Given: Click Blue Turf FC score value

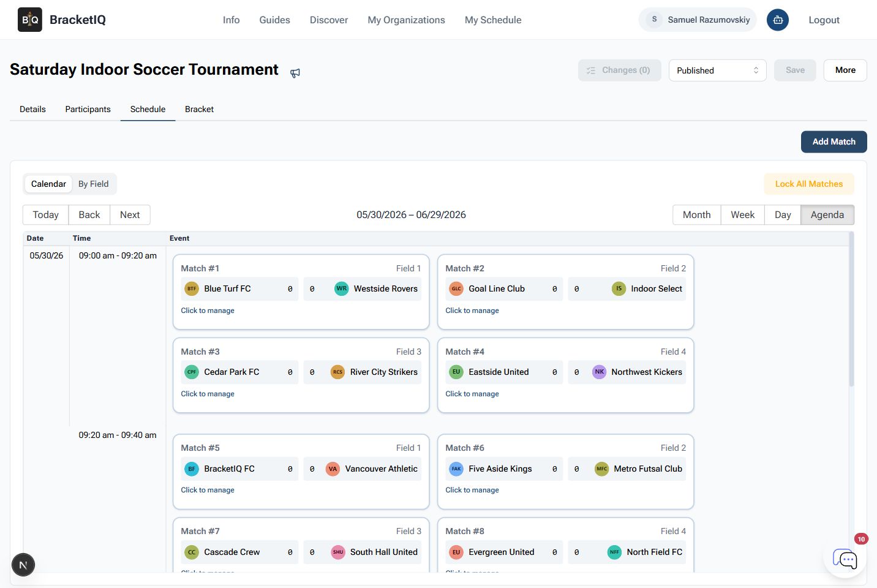Looking at the screenshot, I should (x=290, y=289).
